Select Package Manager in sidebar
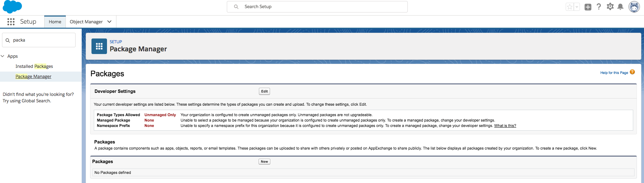Screen dimensions: 644x183 click(33, 77)
